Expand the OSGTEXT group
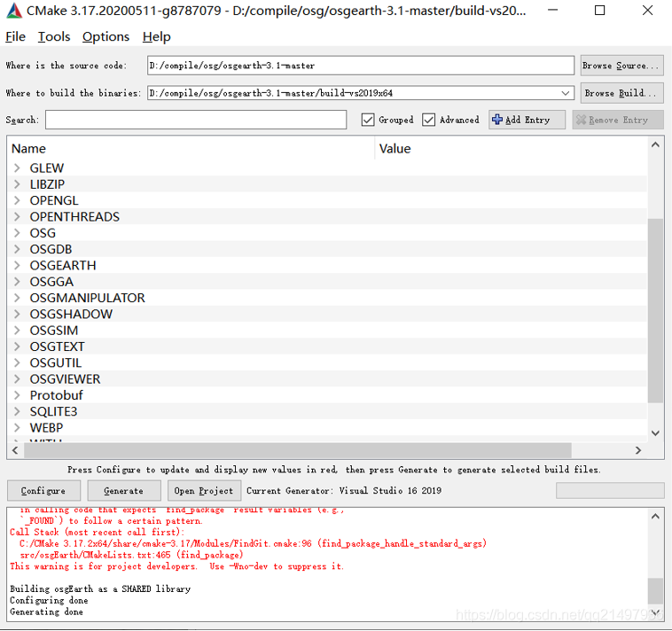672x631 pixels. point(17,347)
